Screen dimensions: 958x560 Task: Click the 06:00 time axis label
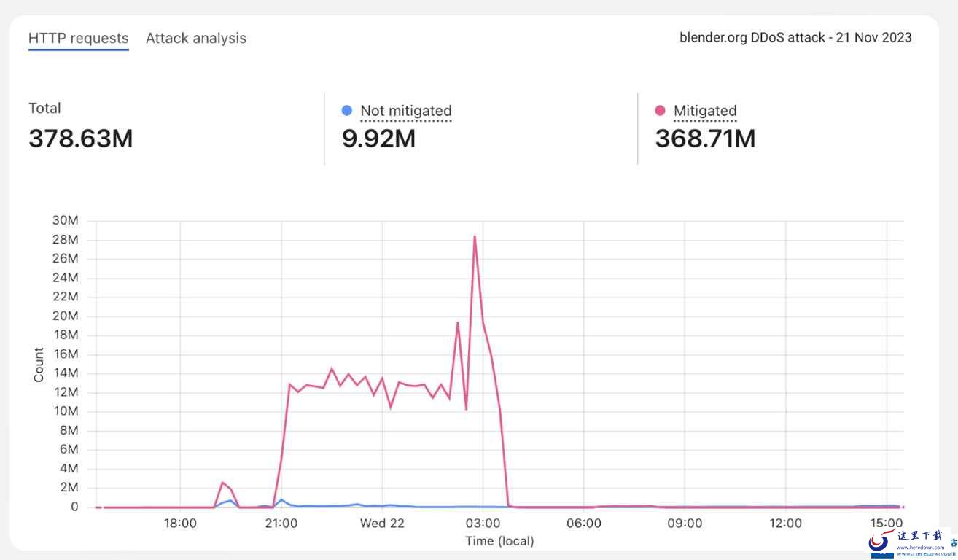coord(584,523)
